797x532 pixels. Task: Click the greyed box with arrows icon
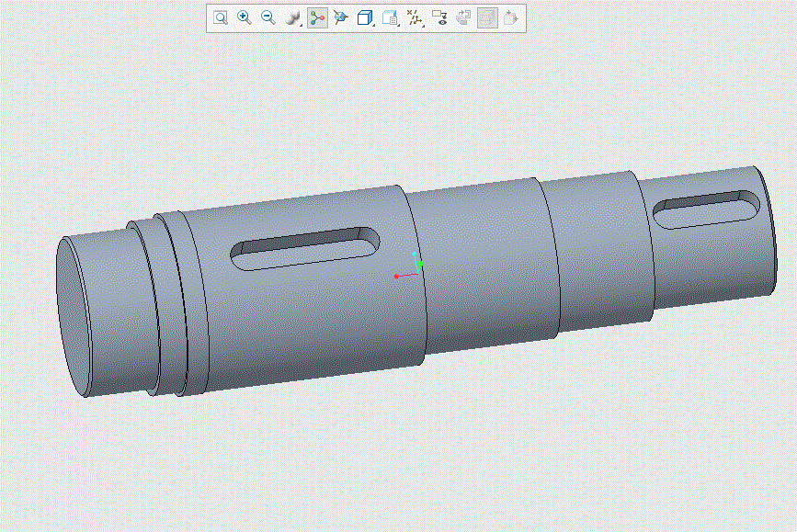(510, 18)
